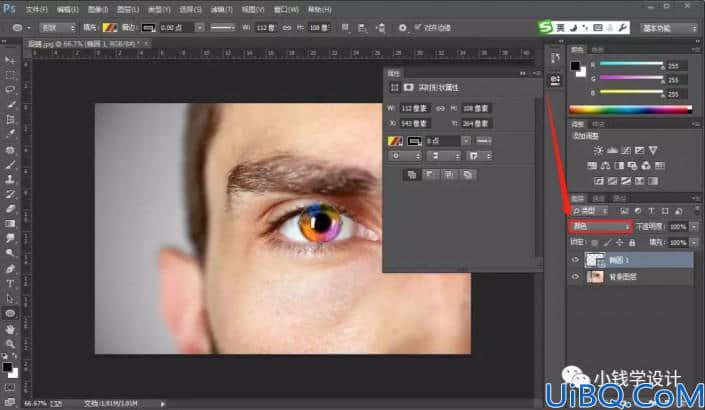Open stroke width dropdown in Properties panel
Screen dimensions: 705x410
466,141
